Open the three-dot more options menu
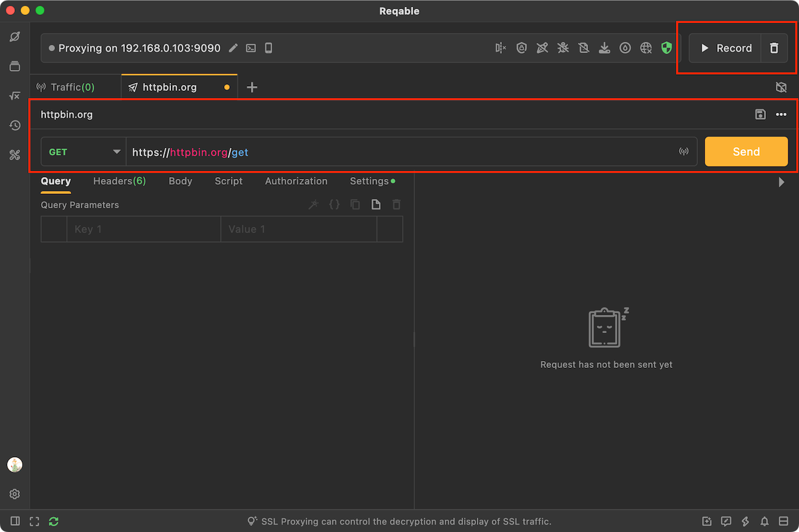The image size is (799, 532). click(781, 114)
